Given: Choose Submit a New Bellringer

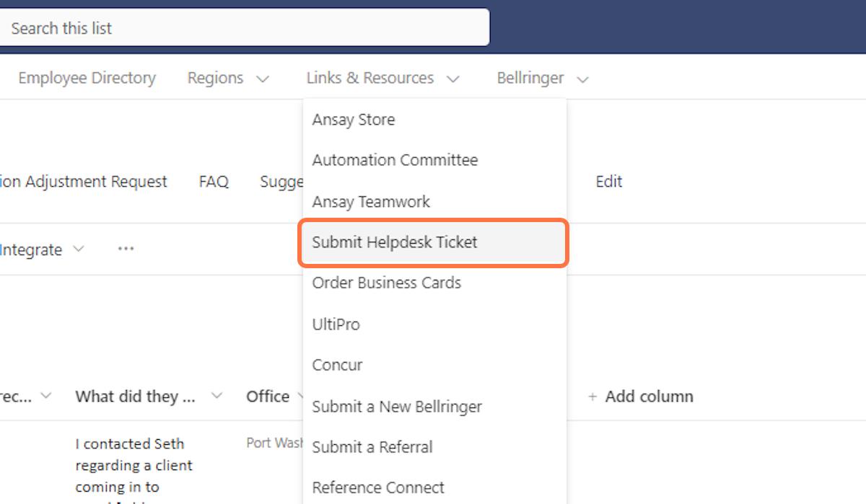Looking at the screenshot, I should [397, 407].
